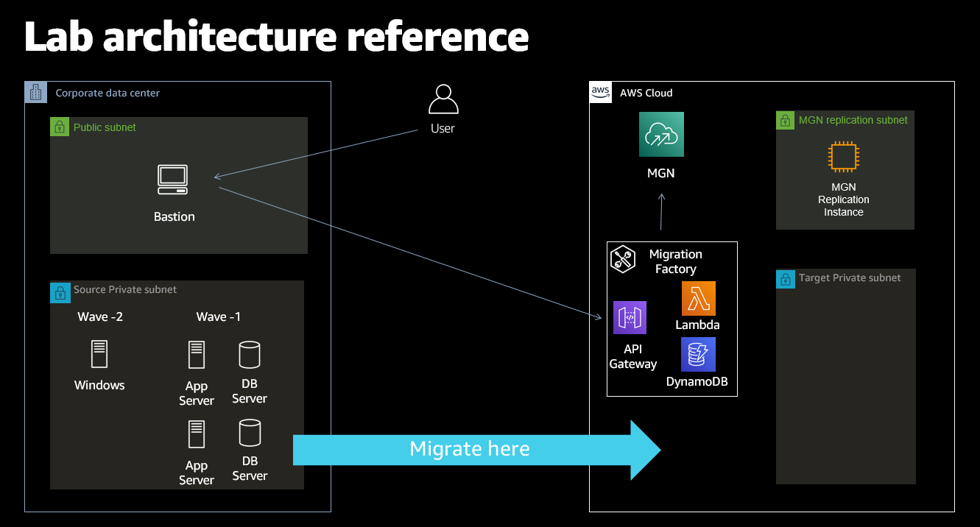The height and width of the screenshot is (527, 980).
Task: Select the MGN Replication Instance chip icon
Action: [x=844, y=158]
